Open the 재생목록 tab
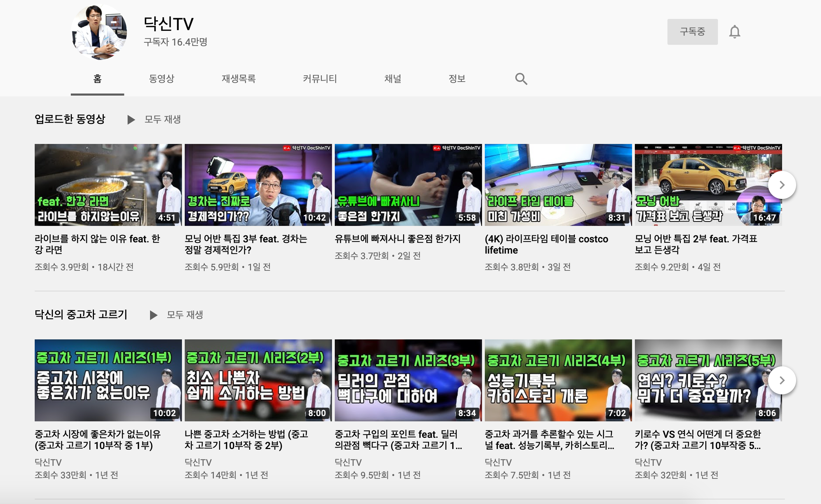 (x=238, y=79)
